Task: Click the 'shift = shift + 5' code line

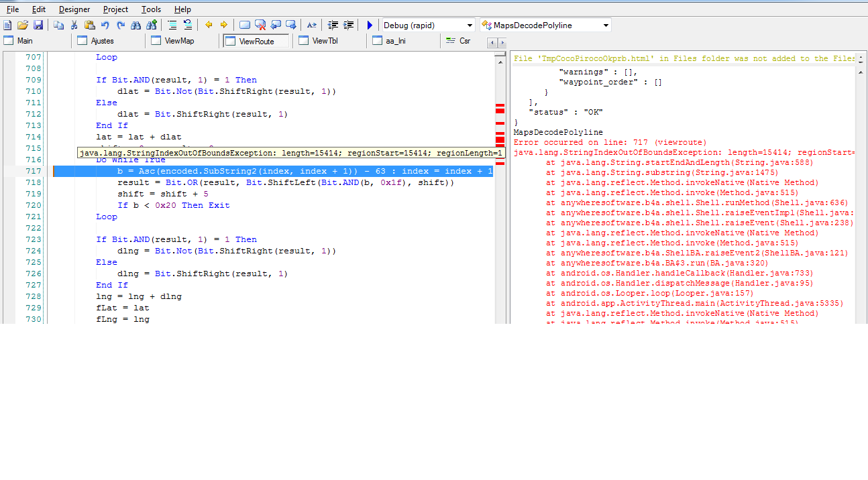Action: click(x=163, y=194)
